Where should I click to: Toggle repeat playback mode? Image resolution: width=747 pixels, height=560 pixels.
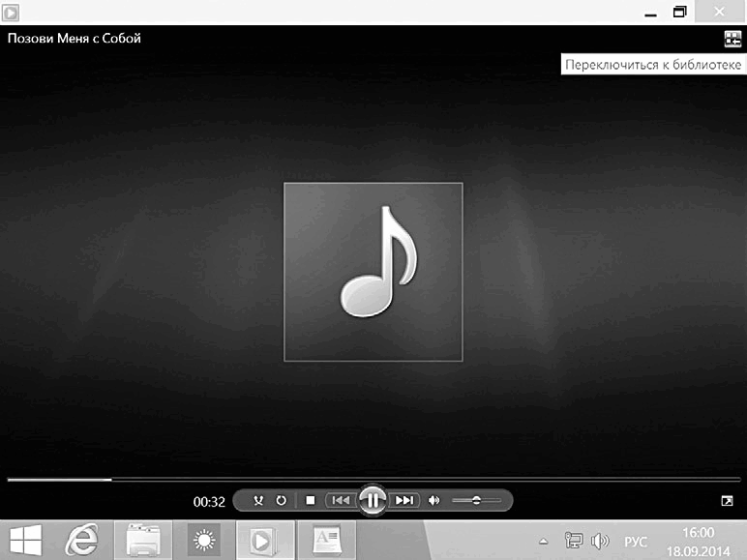click(x=281, y=500)
